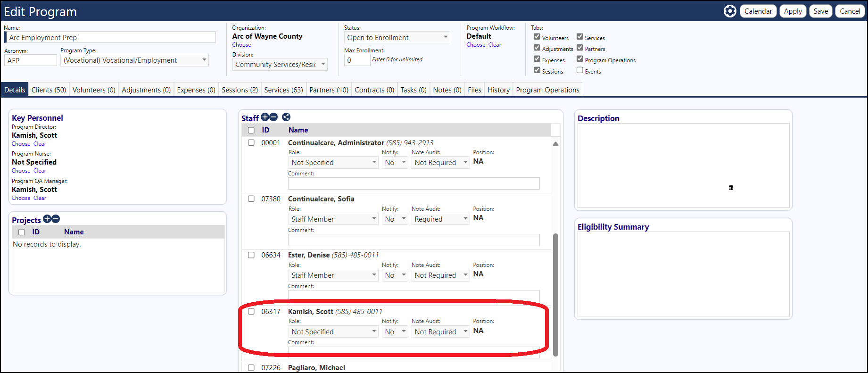Click Choose under Program Director
Image resolution: width=868 pixels, height=373 pixels.
(21, 144)
